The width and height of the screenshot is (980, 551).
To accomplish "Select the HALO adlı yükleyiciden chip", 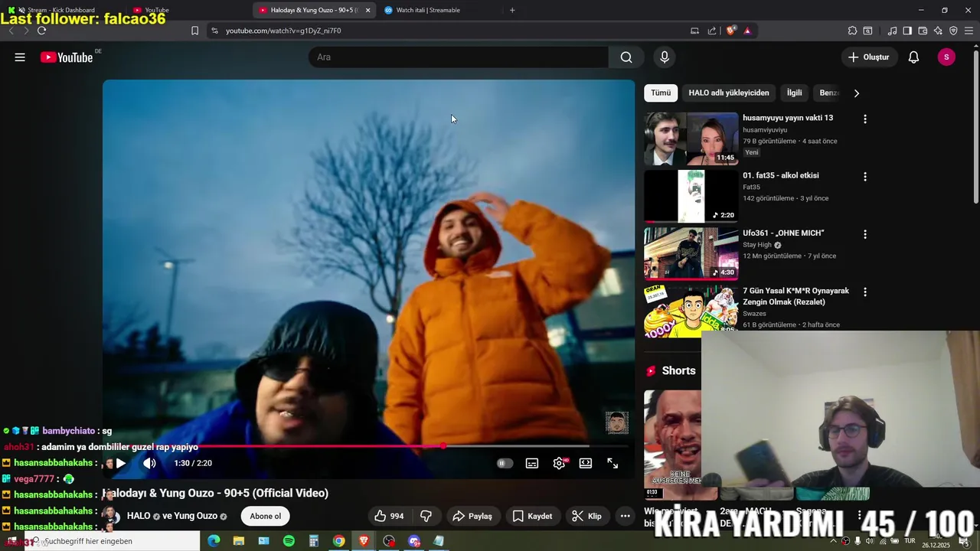I will 729,93.
